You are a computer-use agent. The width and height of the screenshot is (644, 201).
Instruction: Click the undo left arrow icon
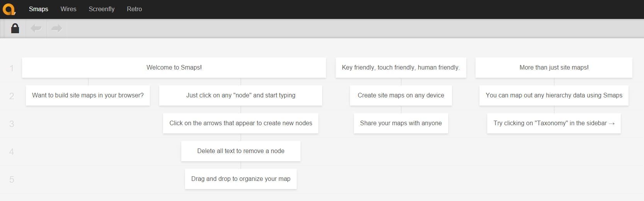point(36,28)
